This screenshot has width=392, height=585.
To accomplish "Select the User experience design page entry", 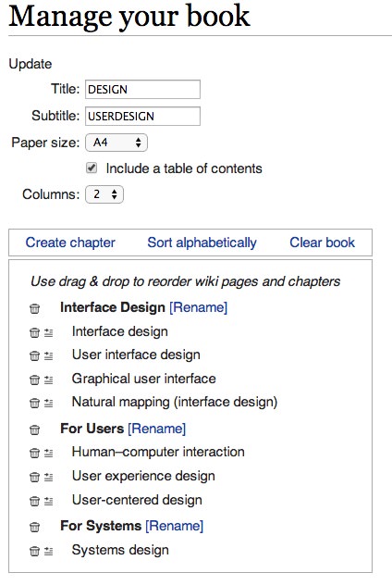I will [143, 476].
